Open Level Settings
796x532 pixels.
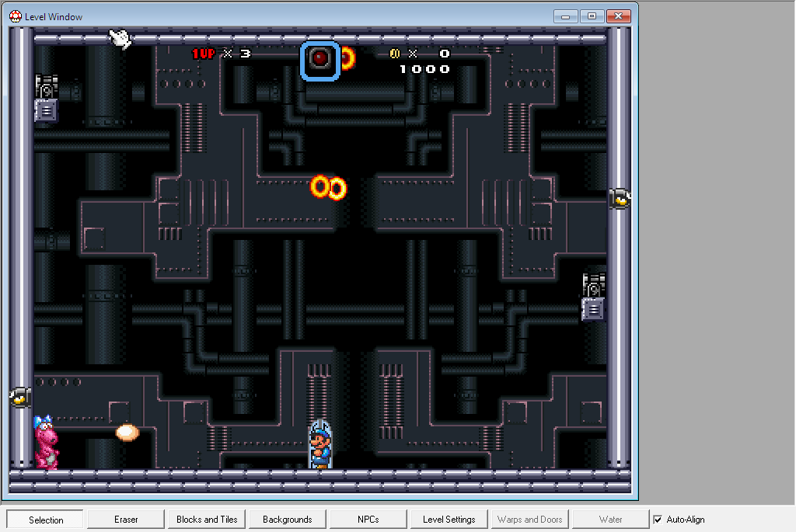[449, 520]
